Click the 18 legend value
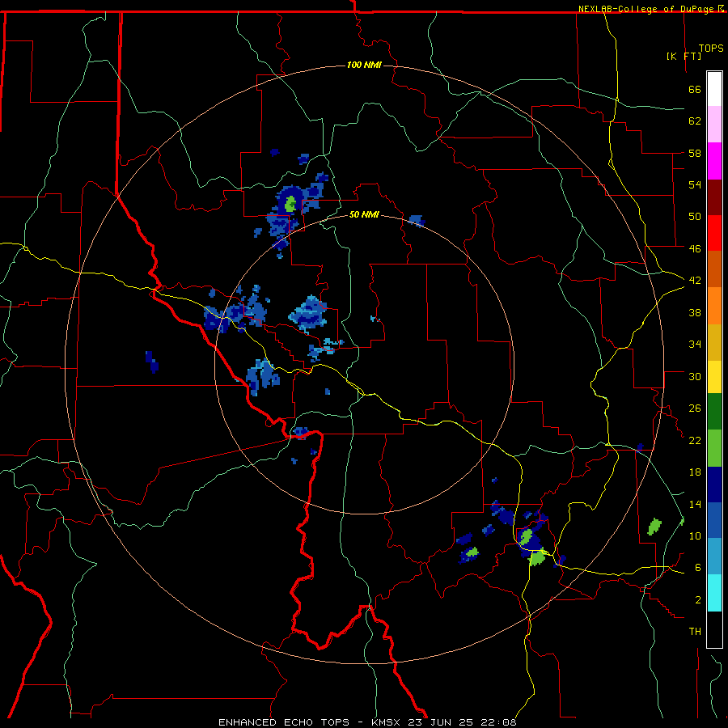728x728 pixels. 695,472
